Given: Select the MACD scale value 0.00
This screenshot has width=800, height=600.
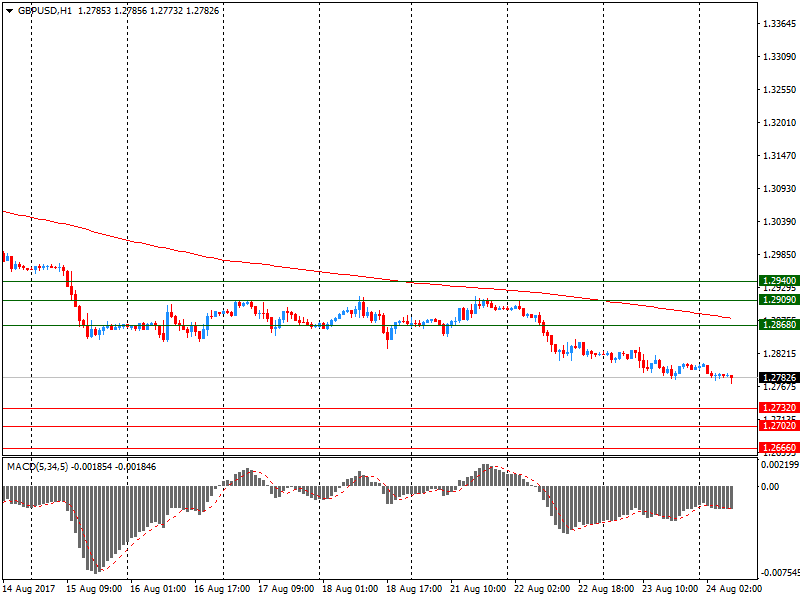Looking at the screenshot, I should 770,487.
